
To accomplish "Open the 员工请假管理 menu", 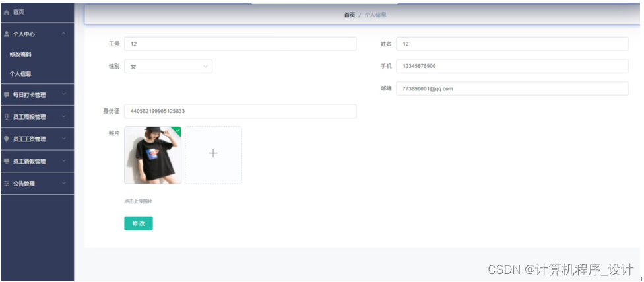I will click(x=38, y=161).
